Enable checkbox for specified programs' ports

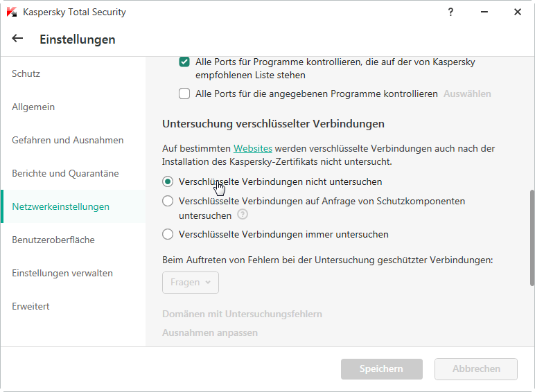tap(184, 93)
